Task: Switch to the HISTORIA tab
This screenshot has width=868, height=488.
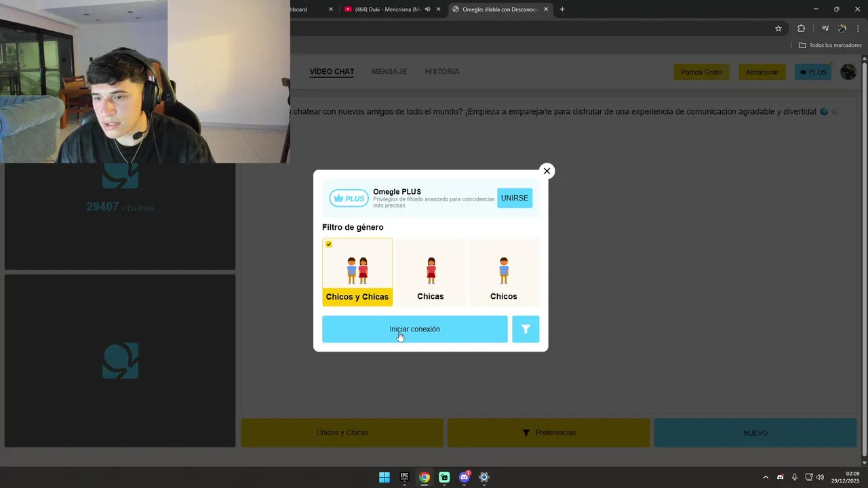Action: pos(442,72)
